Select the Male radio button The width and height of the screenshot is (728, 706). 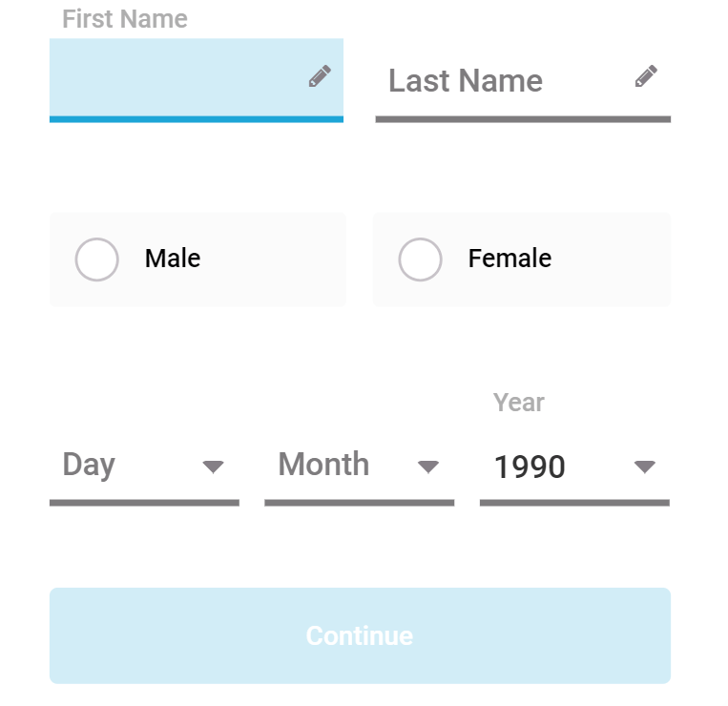click(x=96, y=260)
